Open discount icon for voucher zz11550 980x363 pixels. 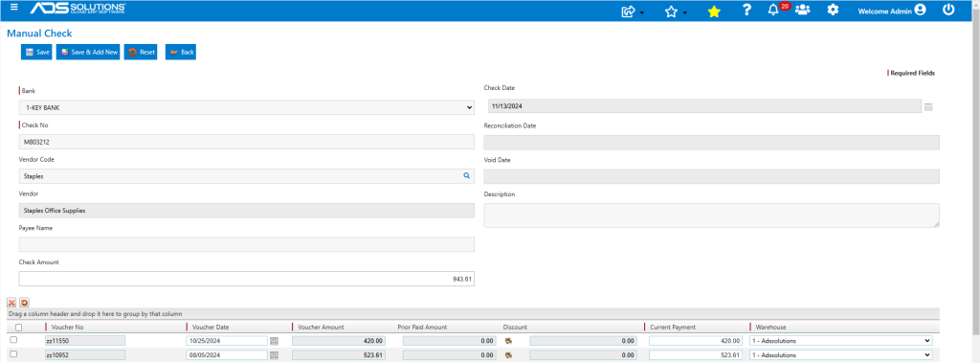coord(509,341)
